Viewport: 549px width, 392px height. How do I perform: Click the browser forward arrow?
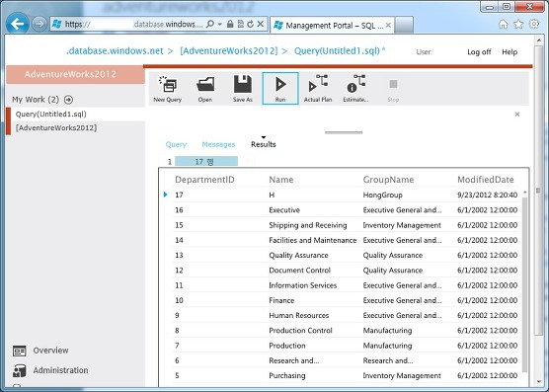tap(39, 24)
